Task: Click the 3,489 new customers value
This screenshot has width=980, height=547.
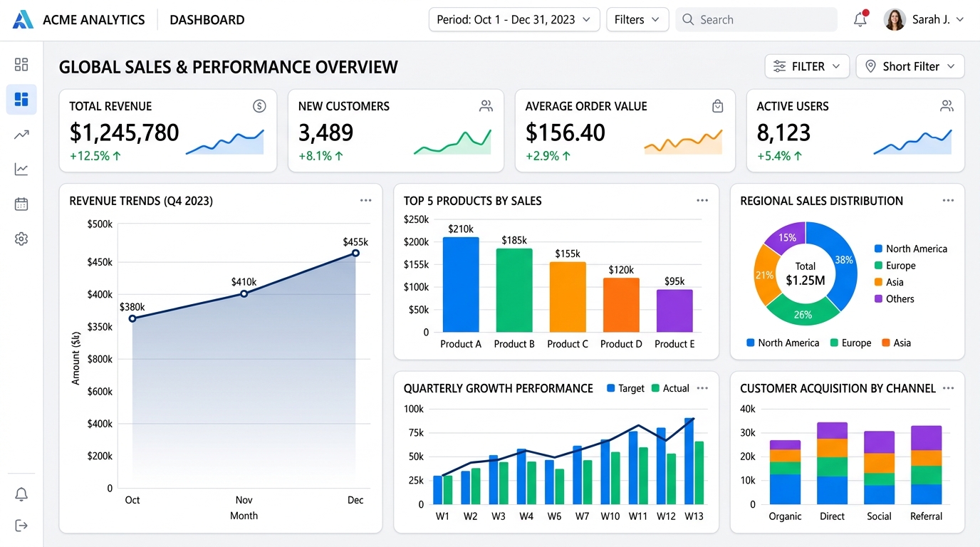Action: pyautogui.click(x=325, y=132)
